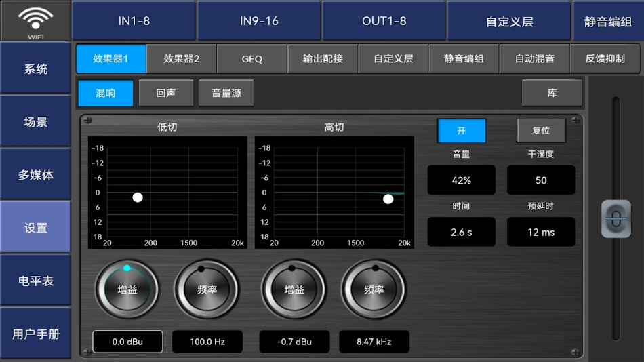The width and height of the screenshot is (644, 362).
Task: Click the low-cut 频率 frequency knob
Action: pyautogui.click(x=207, y=289)
